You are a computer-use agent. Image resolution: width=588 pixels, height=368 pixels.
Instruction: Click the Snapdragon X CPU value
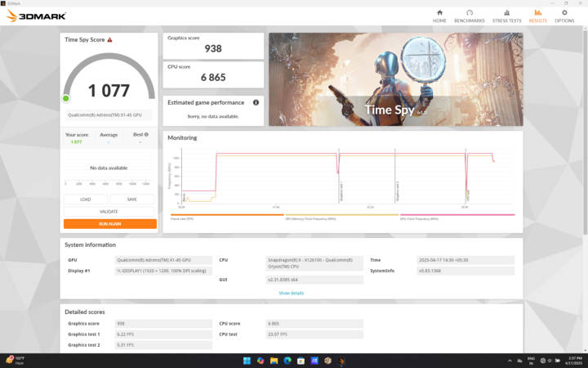(x=314, y=263)
